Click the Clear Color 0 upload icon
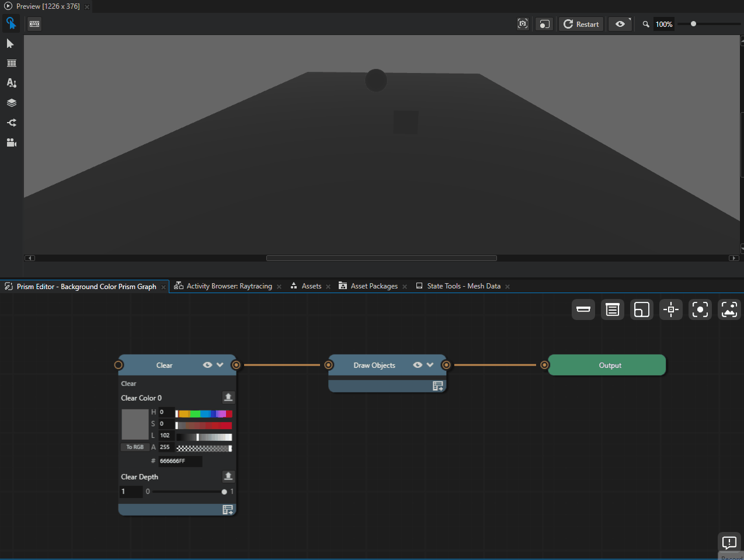 [228, 398]
